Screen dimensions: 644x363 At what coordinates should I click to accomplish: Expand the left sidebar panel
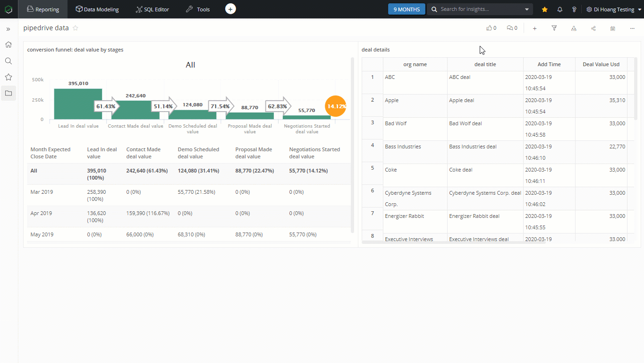(x=8, y=29)
